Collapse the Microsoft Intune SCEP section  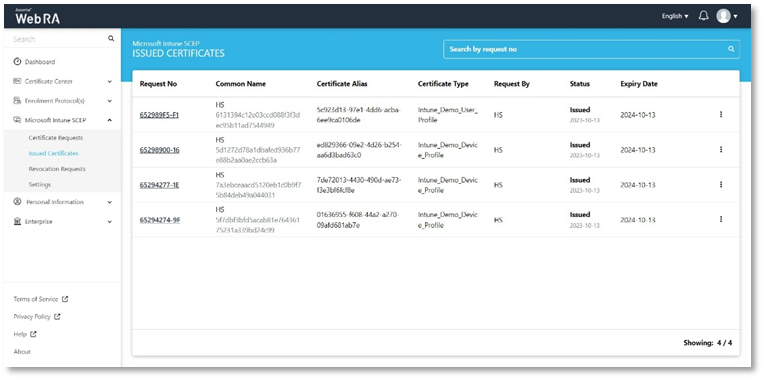tap(62, 120)
